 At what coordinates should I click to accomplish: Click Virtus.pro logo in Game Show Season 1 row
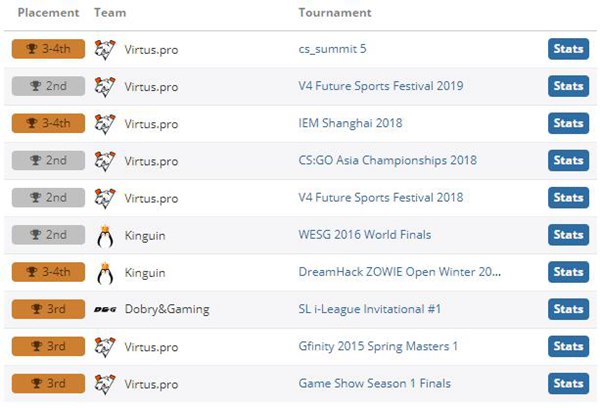105,384
